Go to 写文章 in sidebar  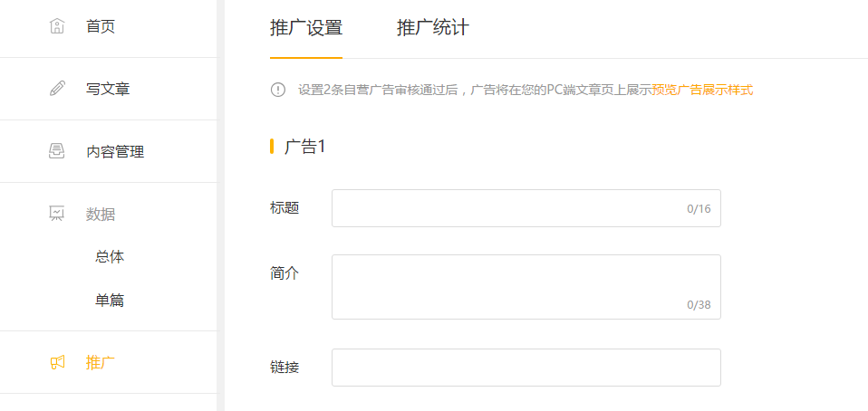(x=109, y=89)
